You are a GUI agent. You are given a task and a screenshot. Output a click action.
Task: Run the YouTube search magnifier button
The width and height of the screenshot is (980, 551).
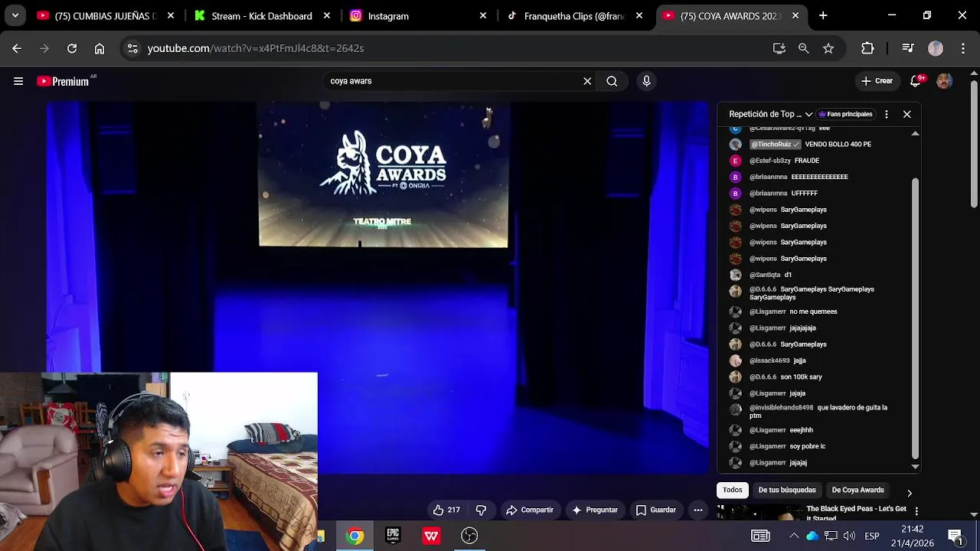tap(612, 81)
